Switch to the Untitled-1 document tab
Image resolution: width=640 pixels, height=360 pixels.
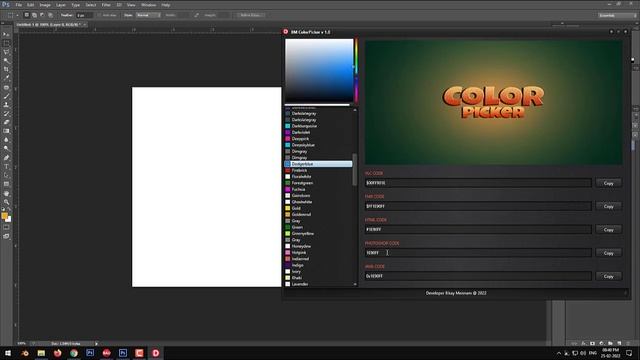(x=48, y=24)
